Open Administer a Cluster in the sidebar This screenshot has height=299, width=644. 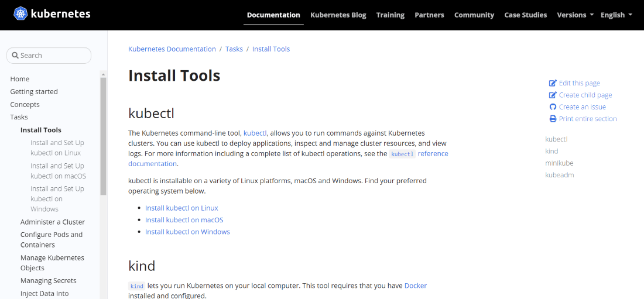53,222
